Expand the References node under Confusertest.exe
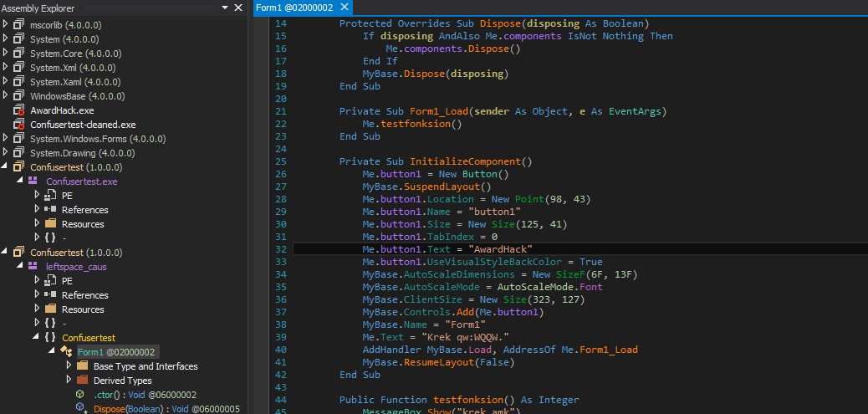This screenshot has height=414, width=868. click(x=37, y=210)
